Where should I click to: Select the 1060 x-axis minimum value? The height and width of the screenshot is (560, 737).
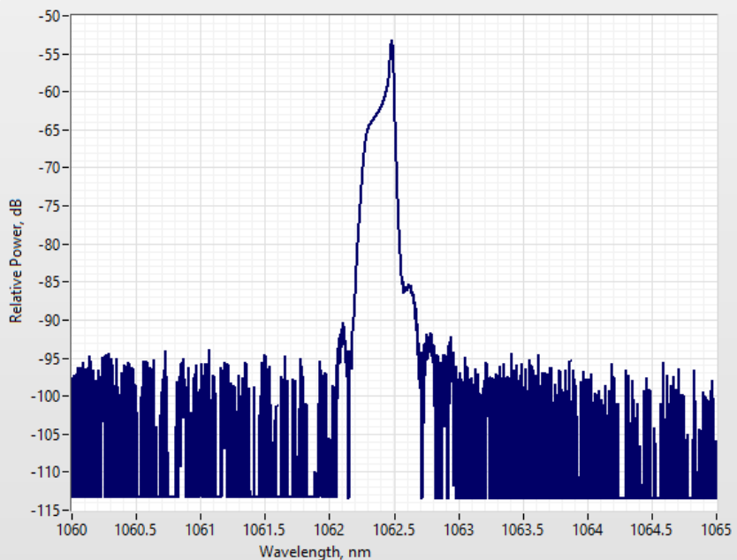(72, 529)
